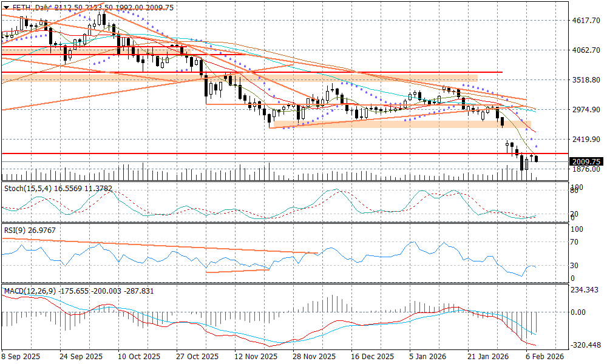Click the 3518.80 price axis label
The image size is (607, 364).
(586, 80)
